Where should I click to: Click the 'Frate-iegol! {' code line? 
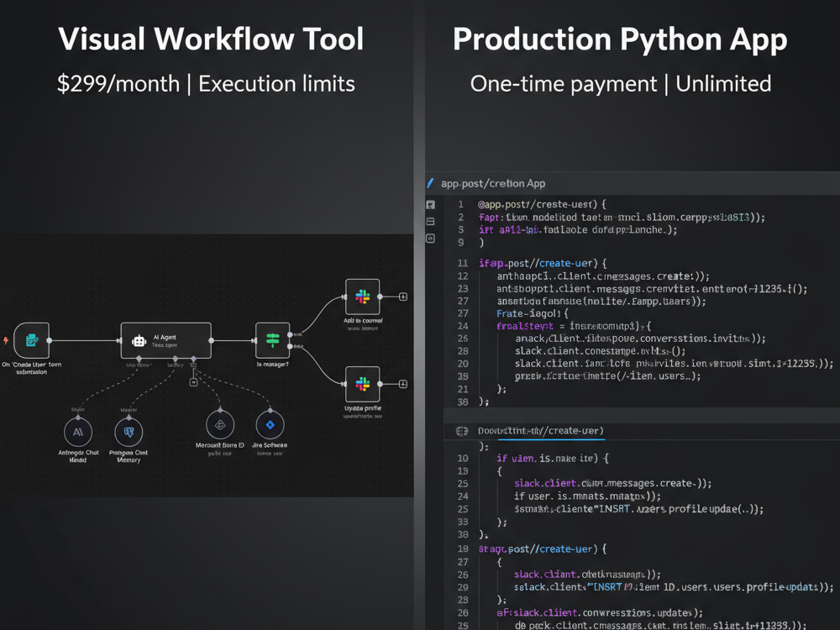[x=532, y=313]
